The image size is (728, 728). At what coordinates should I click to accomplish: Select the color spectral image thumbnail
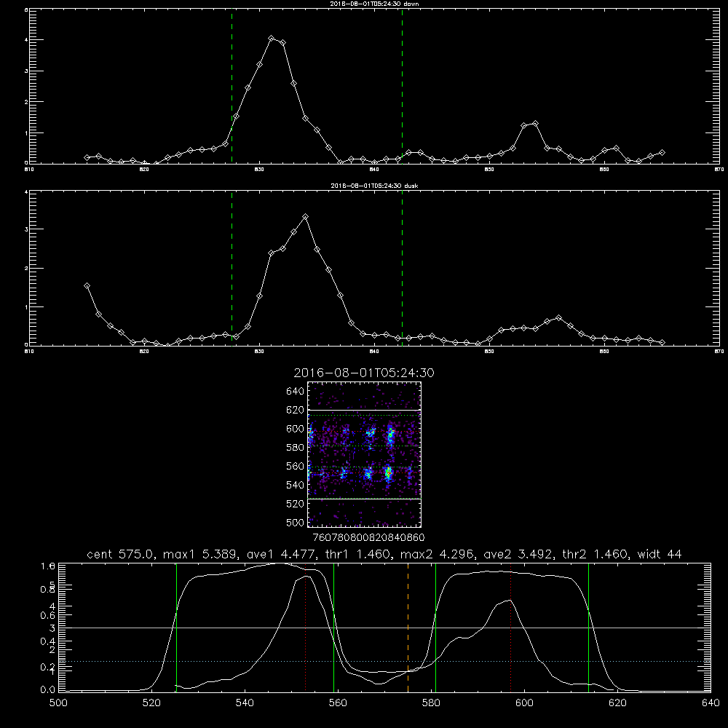[x=365, y=454]
